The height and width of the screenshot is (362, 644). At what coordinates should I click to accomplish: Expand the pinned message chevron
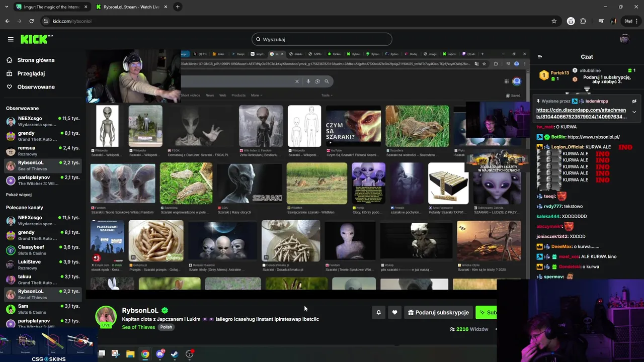coord(634,112)
